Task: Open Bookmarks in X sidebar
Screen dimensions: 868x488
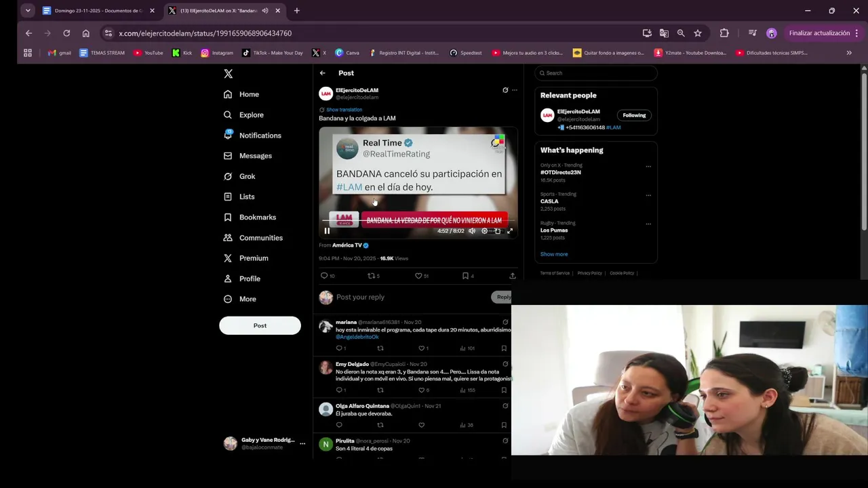Action: [250, 217]
